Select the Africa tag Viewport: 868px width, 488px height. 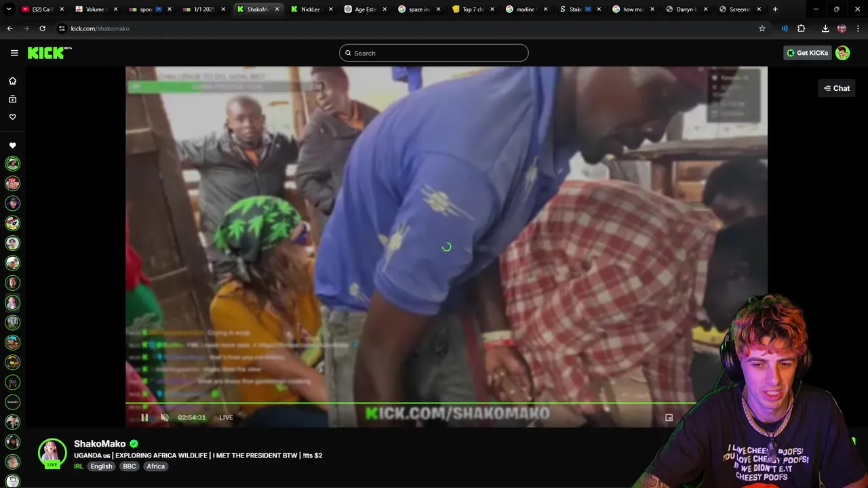point(156,466)
